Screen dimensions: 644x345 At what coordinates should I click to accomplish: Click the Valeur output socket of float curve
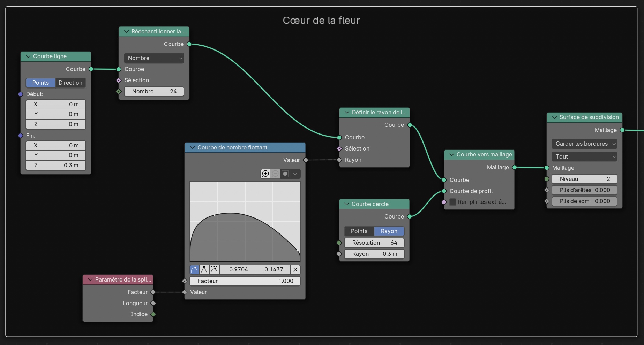tap(306, 160)
